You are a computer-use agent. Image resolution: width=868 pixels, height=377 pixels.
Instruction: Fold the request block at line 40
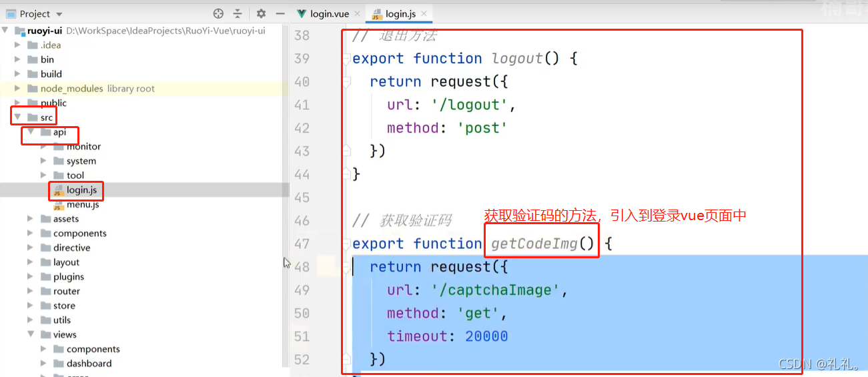(x=346, y=82)
